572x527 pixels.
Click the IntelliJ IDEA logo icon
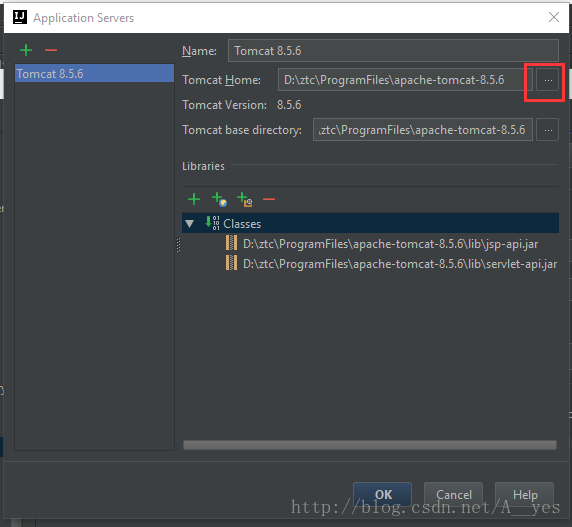click(x=20, y=17)
